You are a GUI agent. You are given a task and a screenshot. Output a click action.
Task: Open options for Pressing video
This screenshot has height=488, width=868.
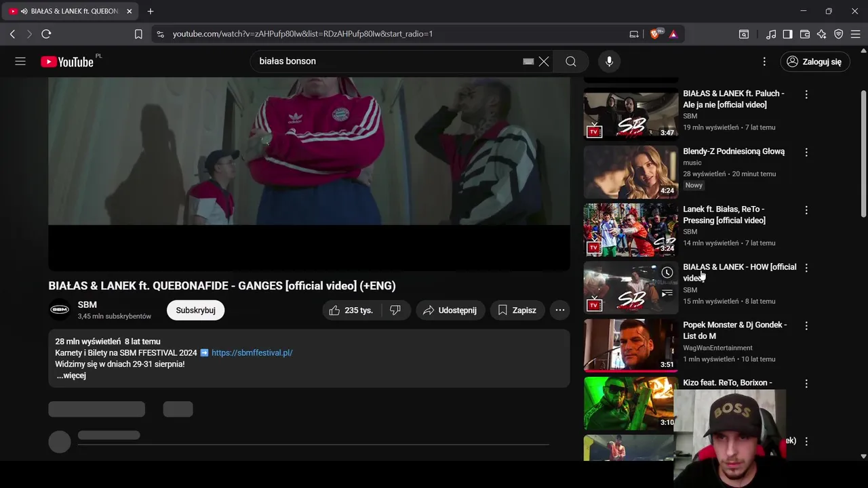click(806, 211)
